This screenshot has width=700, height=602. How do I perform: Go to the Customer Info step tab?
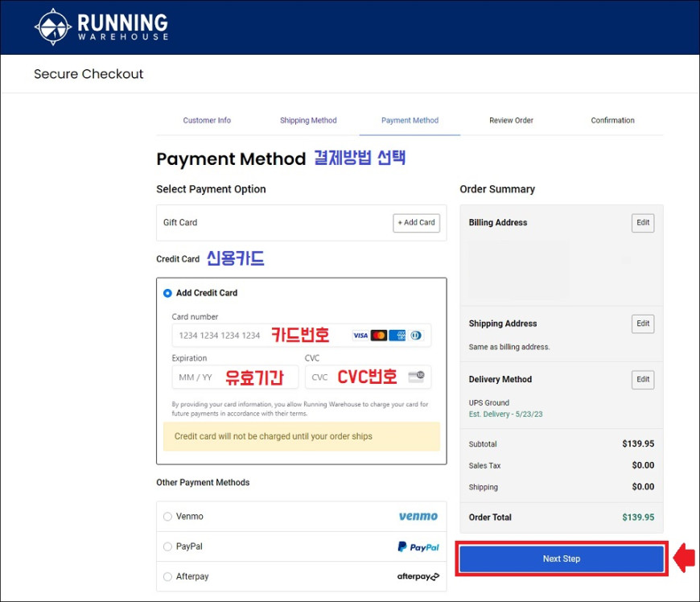click(x=207, y=120)
